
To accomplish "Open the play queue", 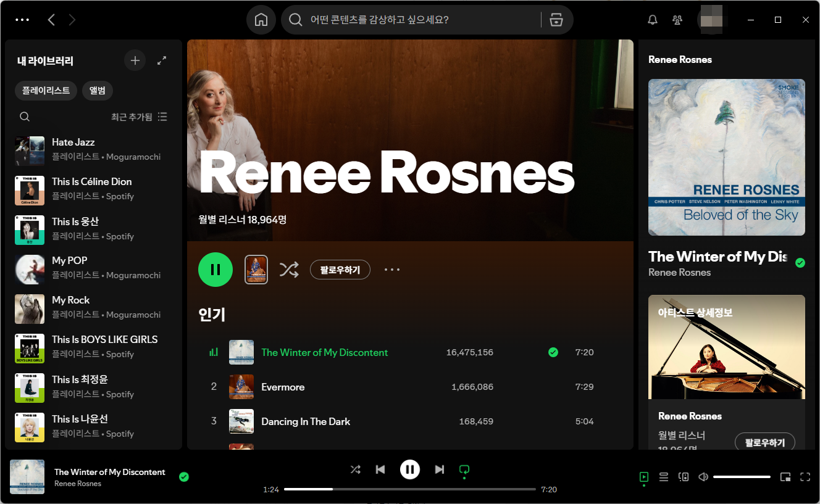I will pyautogui.click(x=664, y=477).
